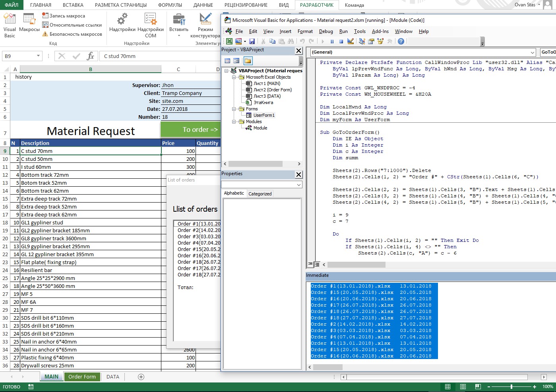The image size is (556, 392).
Task: Open the Object Browser from the toolbar
Action: pos(380,41)
